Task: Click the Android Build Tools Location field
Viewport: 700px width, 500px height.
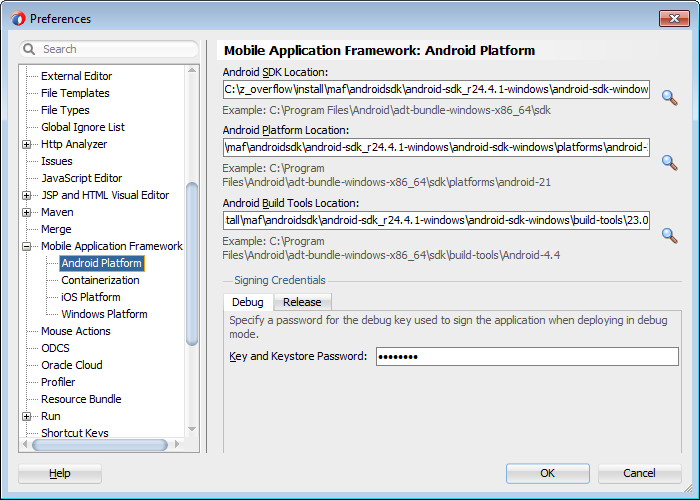Action: coord(436,220)
